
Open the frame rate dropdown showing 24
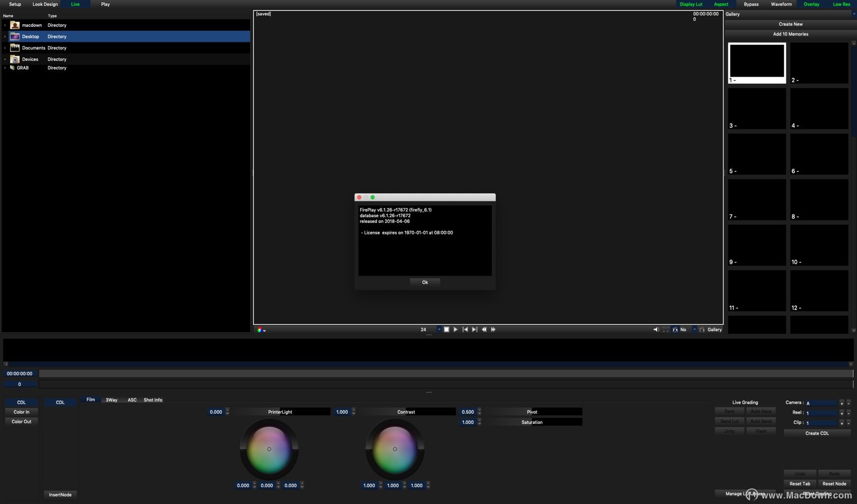tap(439, 330)
